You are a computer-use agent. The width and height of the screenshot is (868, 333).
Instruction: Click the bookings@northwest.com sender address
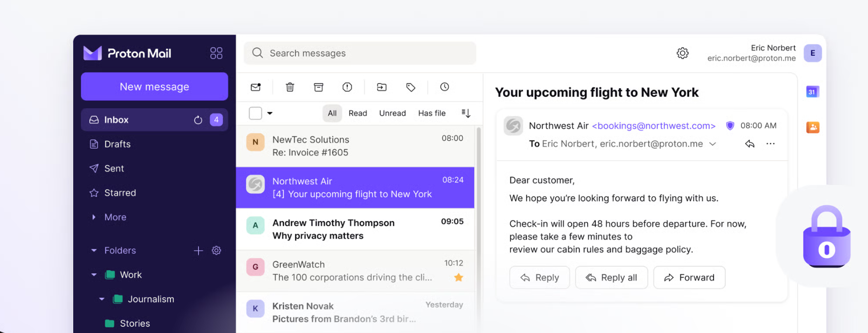click(x=653, y=126)
